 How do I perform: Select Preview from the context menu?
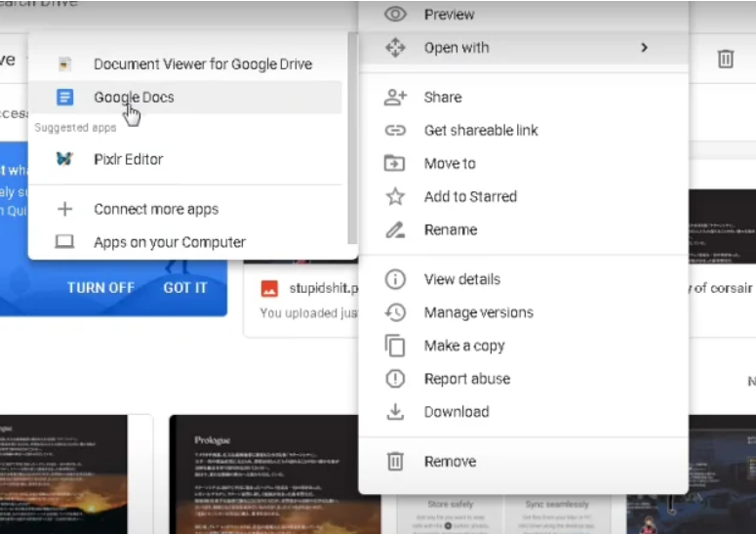pyautogui.click(x=449, y=15)
